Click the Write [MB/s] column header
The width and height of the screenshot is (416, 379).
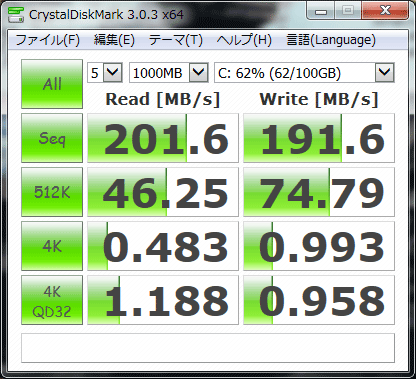(319, 99)
